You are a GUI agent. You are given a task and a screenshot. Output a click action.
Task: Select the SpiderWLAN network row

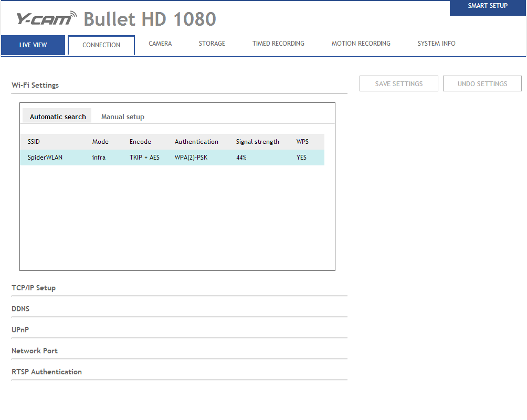(x=172, y=157)
